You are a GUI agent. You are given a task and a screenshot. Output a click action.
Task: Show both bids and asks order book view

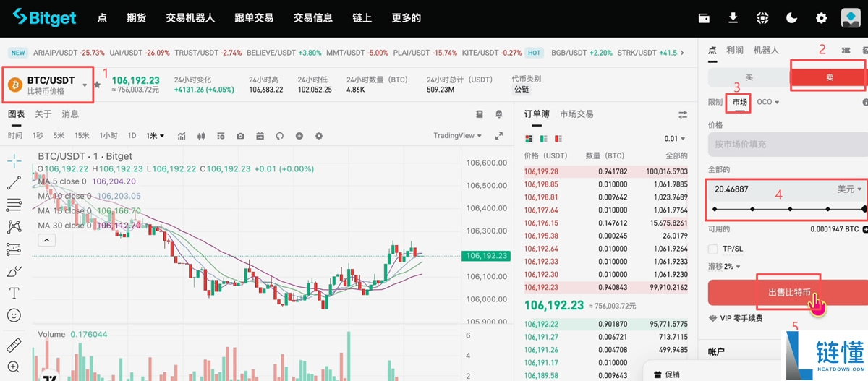[529, 138]
